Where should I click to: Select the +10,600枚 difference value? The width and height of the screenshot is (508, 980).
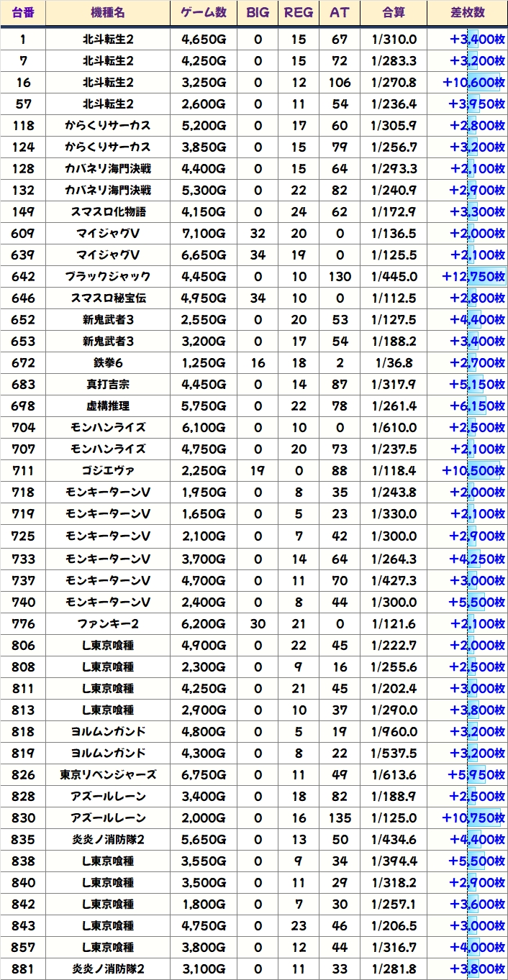[x=467, y=83]
